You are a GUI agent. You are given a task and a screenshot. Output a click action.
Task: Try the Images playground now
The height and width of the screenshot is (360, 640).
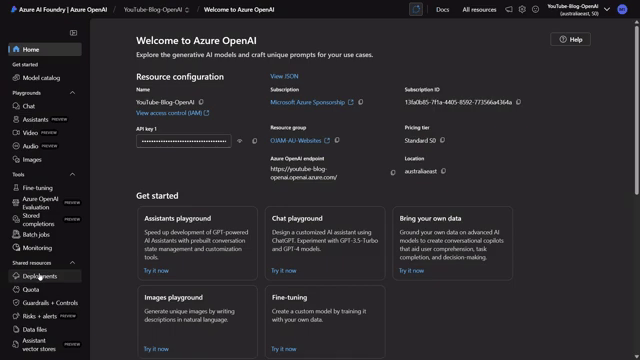click(x=156, y=349)
